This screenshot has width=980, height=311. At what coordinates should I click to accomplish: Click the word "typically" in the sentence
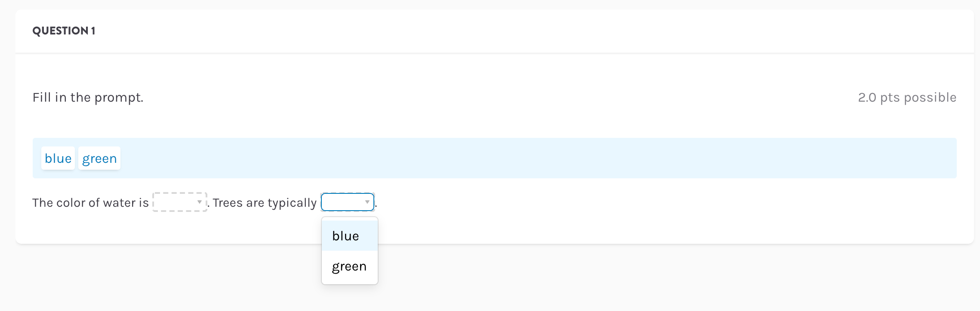click(292, 203)
